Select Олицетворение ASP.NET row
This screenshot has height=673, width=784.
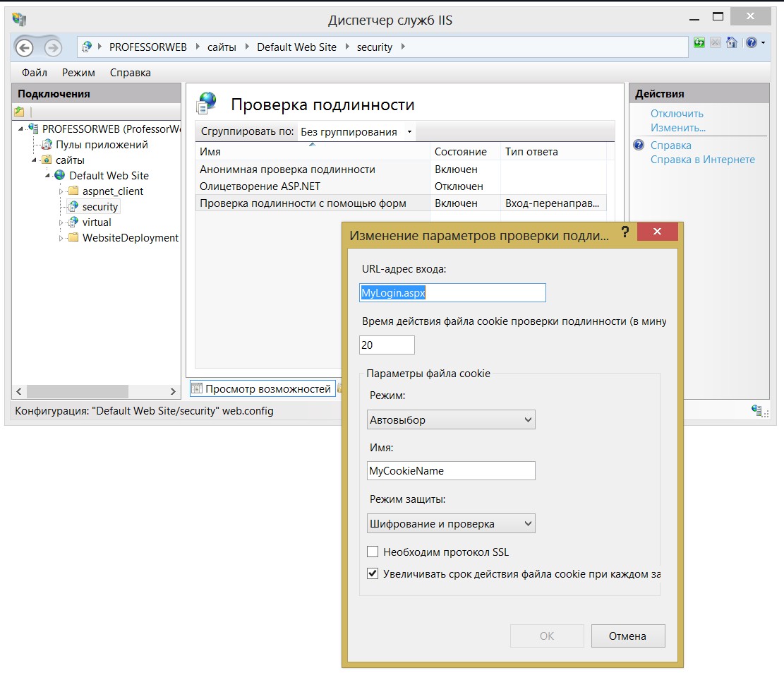tap(401, 186)
